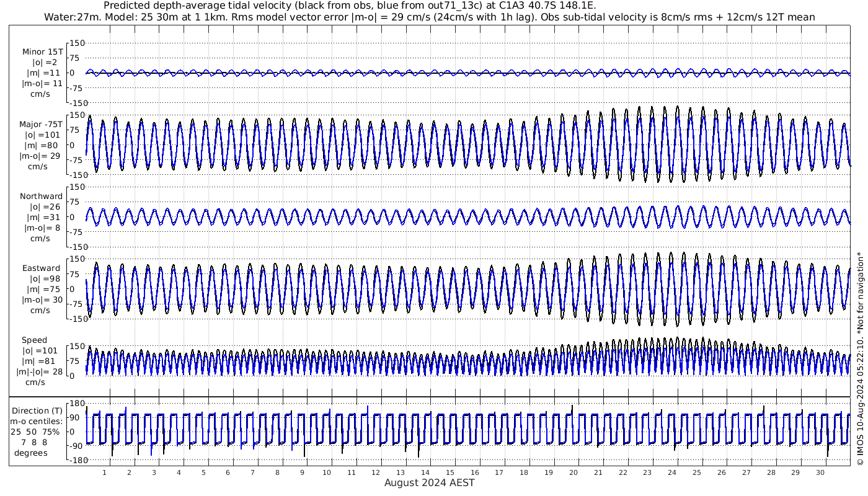The width and height of the screenshot is (868, 496).
Task: Click '|o| =98' in the Eastward panel
Action: coord(45,278)
